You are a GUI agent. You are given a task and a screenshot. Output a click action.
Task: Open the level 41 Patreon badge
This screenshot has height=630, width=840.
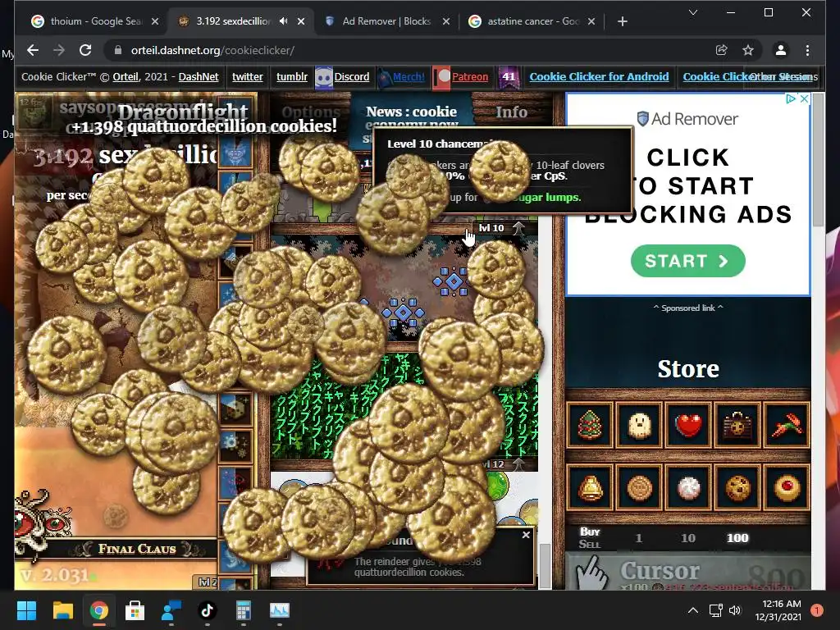[x=508, y=76]
